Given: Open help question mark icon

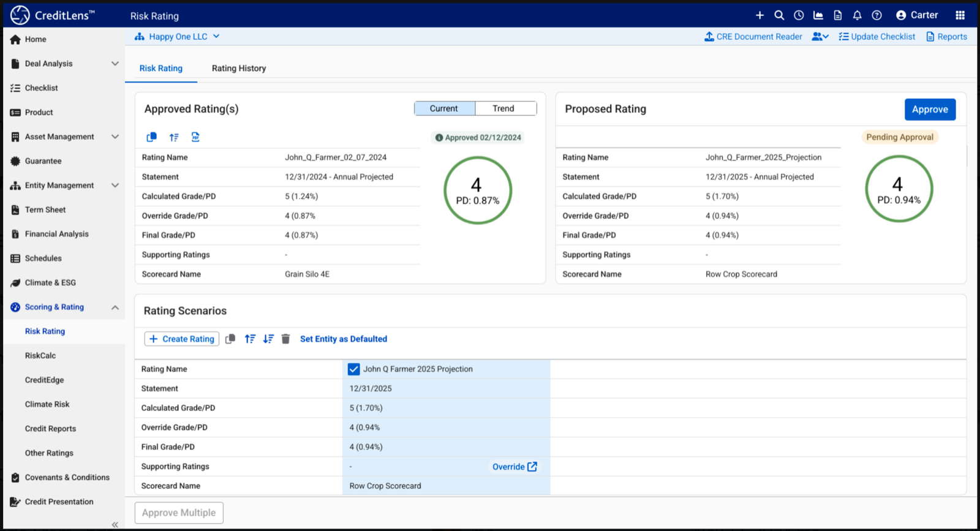Looking at the screenshot, I should (x=877, y=15).
